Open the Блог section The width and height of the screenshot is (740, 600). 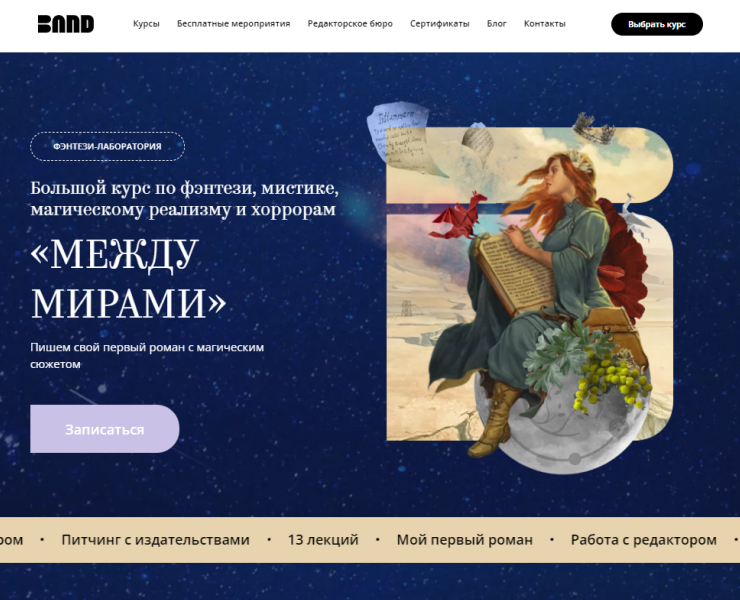[496, 24]
